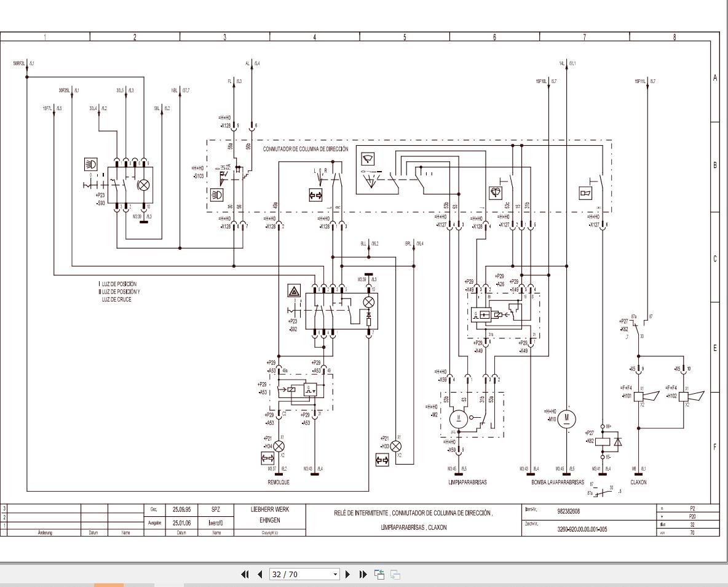Click the greyed-out icon at navigation bar end
Screen dimensions: 728x587
pyautogui.click(x=395, y=574)
